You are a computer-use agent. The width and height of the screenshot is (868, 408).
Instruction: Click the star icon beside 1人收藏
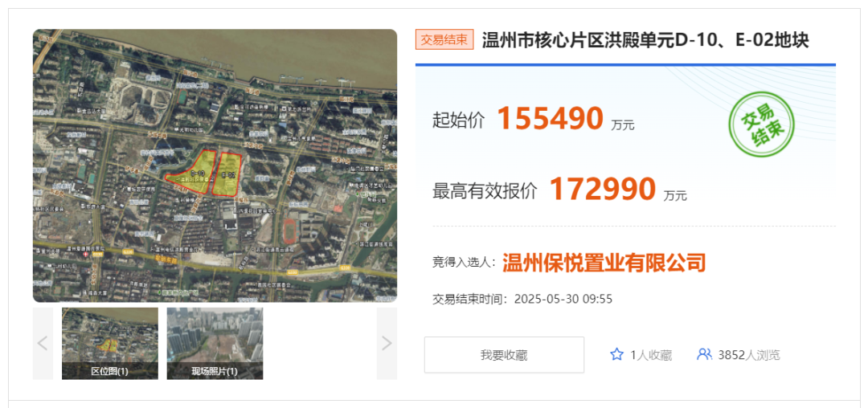616,354
